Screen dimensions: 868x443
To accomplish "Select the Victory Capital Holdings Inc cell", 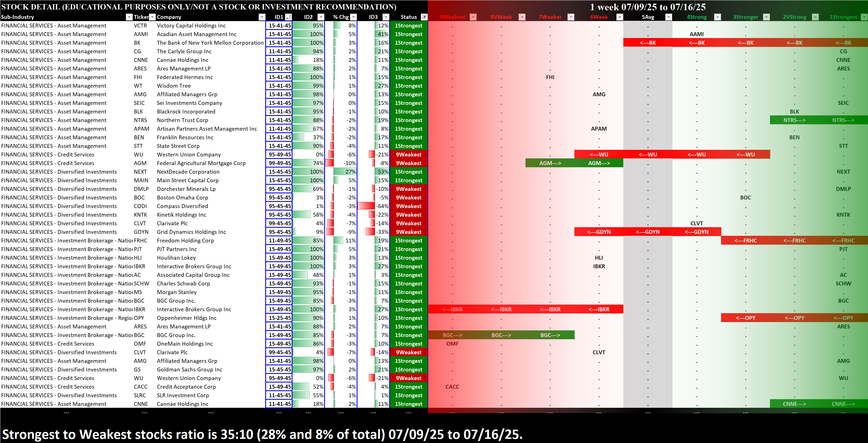I will (191, 26).
